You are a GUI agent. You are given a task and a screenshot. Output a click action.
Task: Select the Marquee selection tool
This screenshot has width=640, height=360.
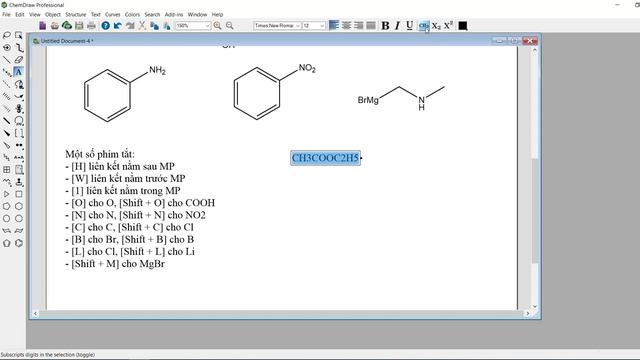19,36
